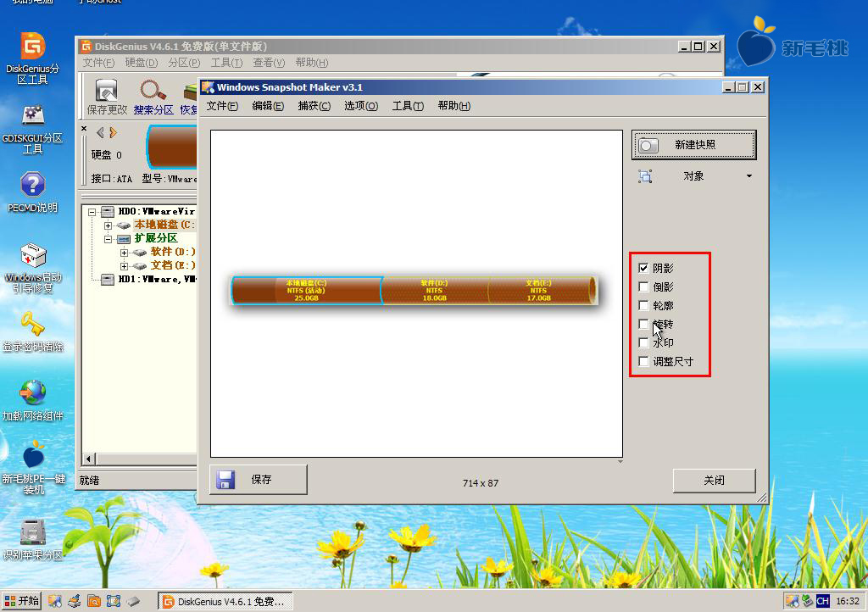Click first system tray icon

pos(793,601)
